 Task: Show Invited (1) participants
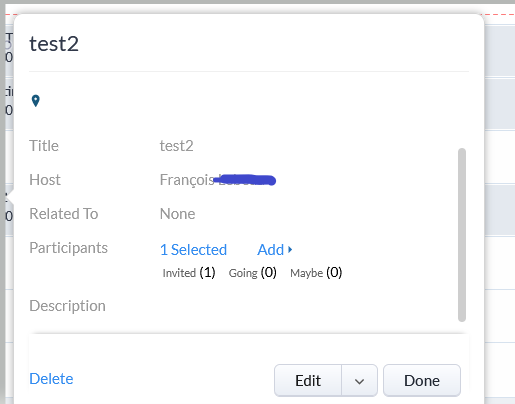(189, 273)
